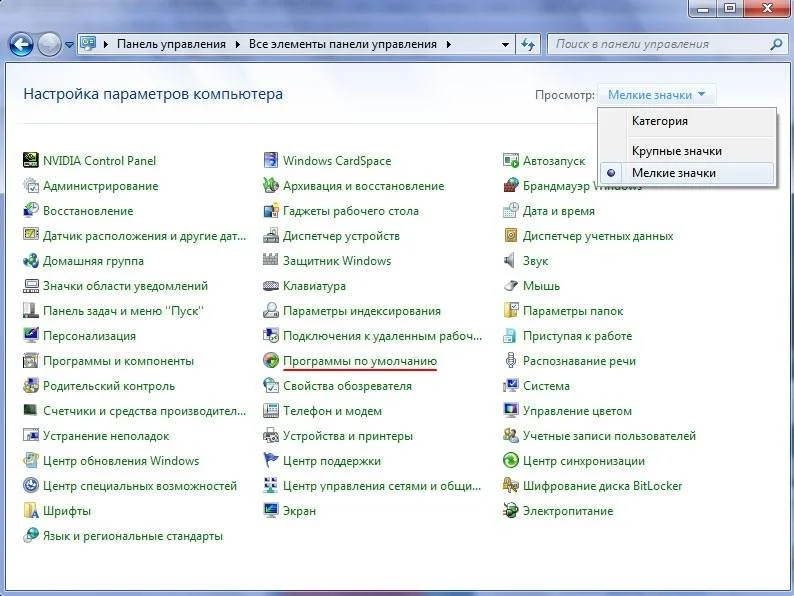Open the Телефон и модем link

tap(333, 411)
